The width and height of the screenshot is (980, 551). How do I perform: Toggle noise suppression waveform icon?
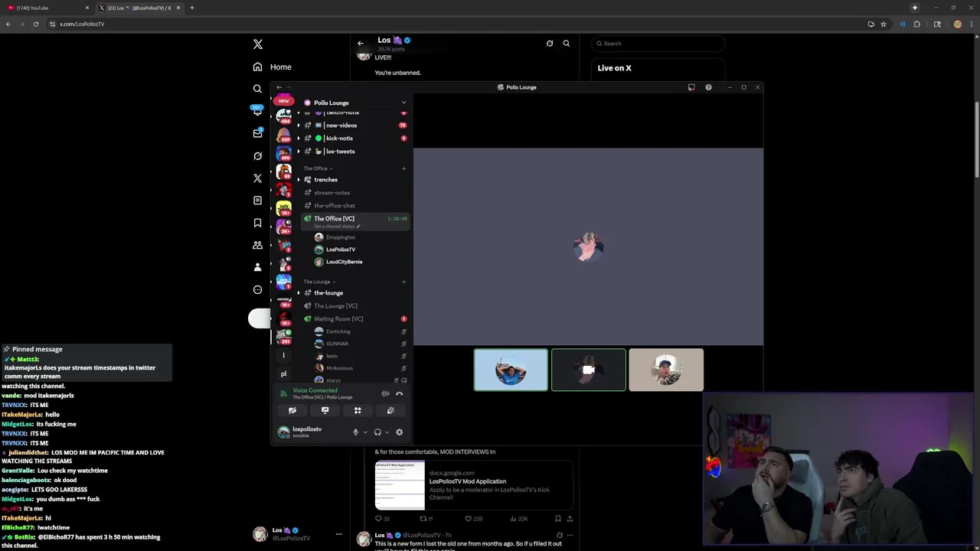coord(385,393)
